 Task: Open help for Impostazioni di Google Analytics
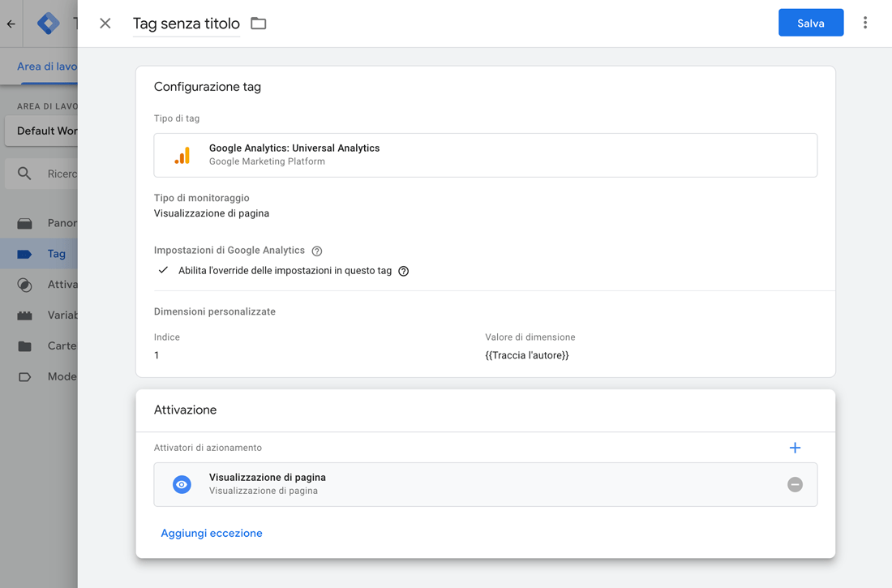click(x=317, y=251)
